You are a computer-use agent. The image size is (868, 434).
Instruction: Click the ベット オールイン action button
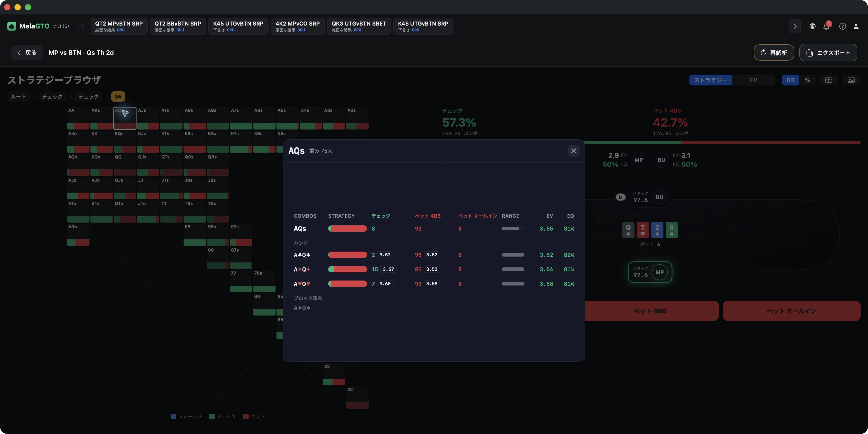click(x=792, y=311)
